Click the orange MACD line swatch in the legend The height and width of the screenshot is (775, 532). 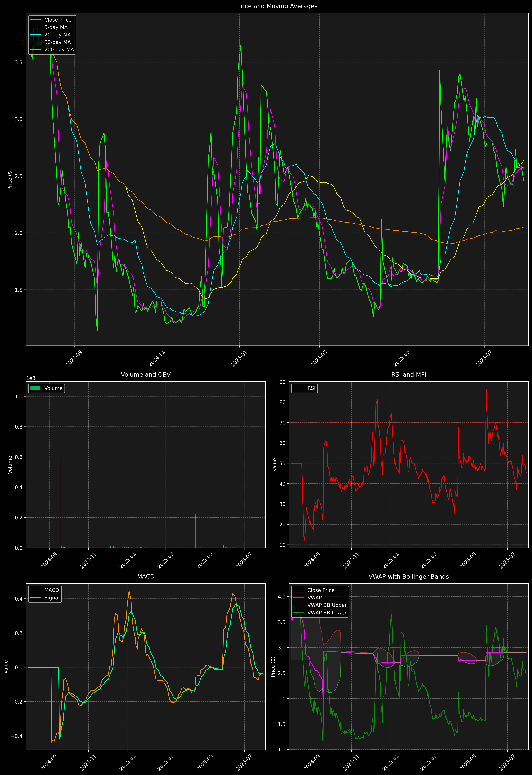coord(35,590)
